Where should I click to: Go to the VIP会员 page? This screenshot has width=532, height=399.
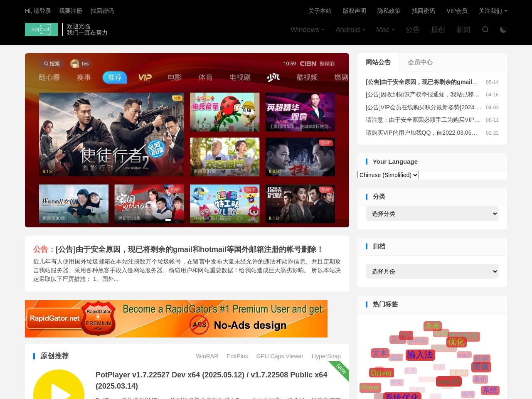[x=457, y=11]
